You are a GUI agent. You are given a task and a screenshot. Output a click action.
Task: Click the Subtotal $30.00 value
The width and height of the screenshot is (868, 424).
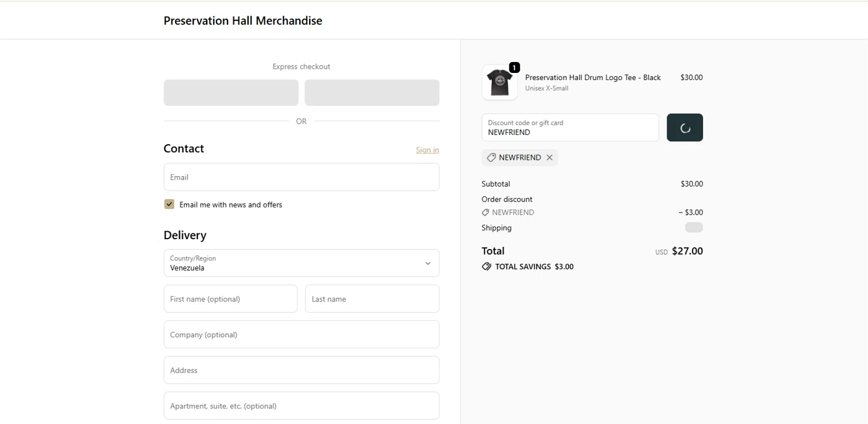pyautogui.click(x=692, y=184)
